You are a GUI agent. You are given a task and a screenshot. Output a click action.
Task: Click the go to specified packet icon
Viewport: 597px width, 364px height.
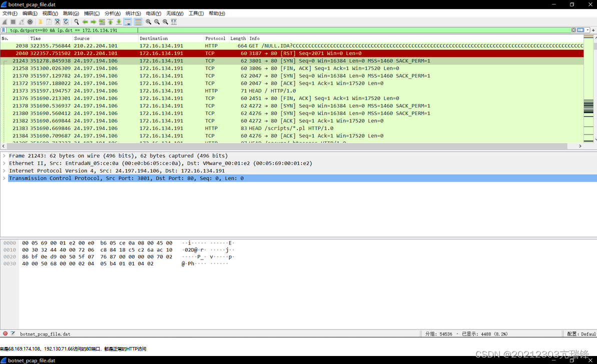tap(102, 22)
